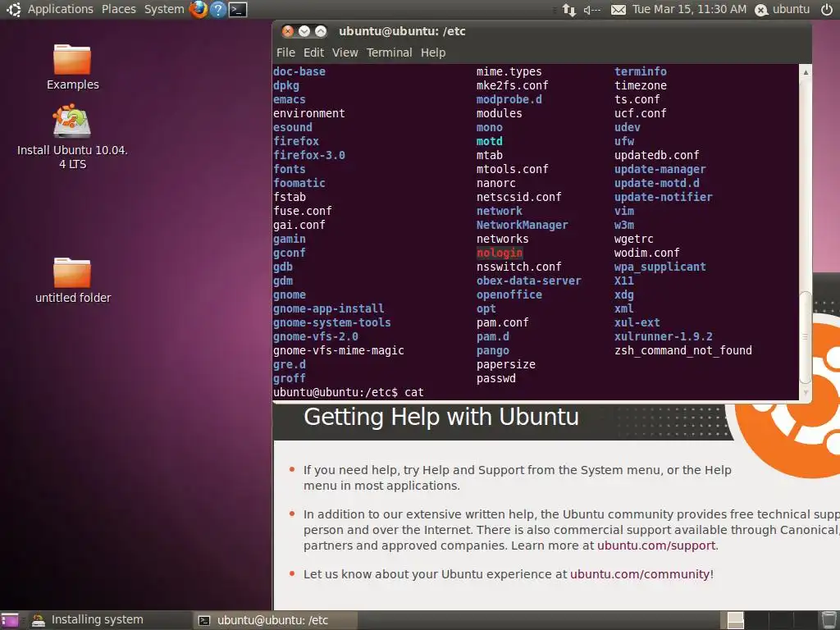This screenshot has width=840, height=630.
Task: Click the Ubuntu logo in Applications menu
Action: pos(14,9)
